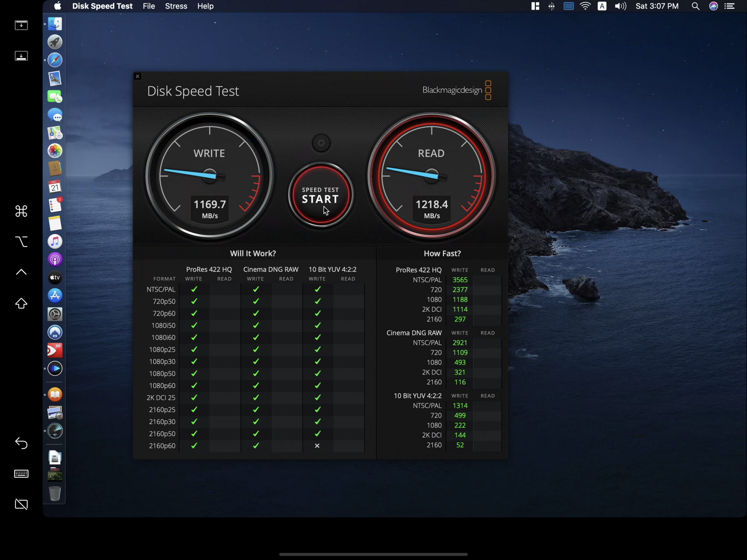Click the 10 Bit YUV 2160 value 52
The image size is (747, 560).
tap(460, 445)
